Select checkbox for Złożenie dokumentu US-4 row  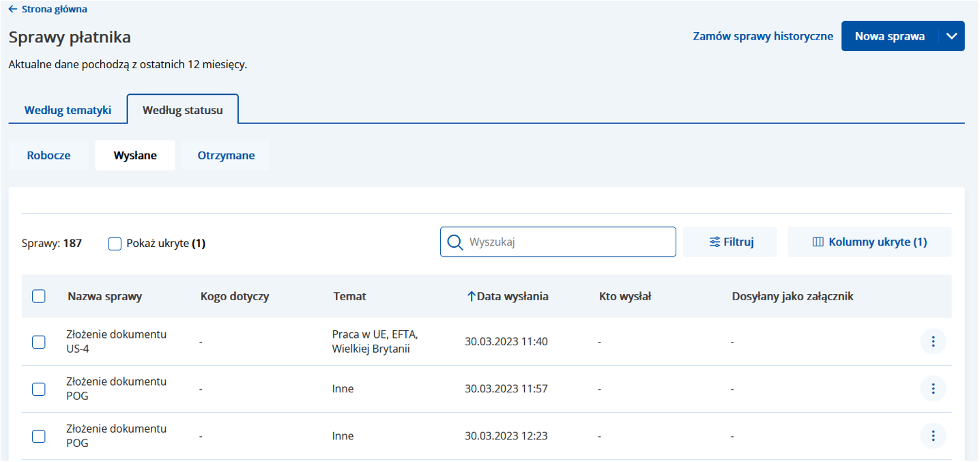tap(39, 342)
